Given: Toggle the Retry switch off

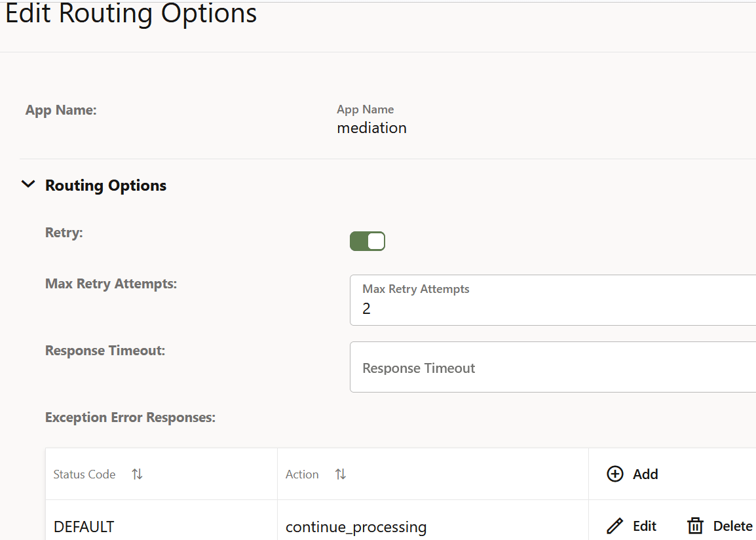Looking at the screenshot, I should pos(368,241).
